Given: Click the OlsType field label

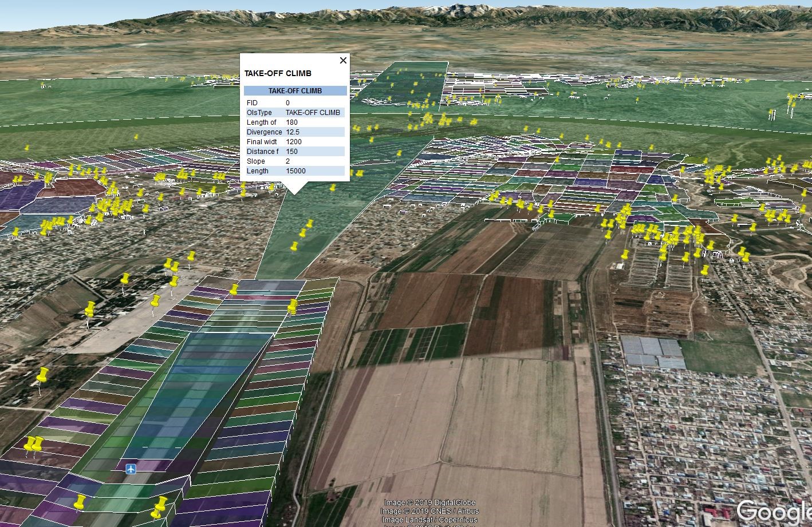Looking at the screenshot, I should coord(259,113).
